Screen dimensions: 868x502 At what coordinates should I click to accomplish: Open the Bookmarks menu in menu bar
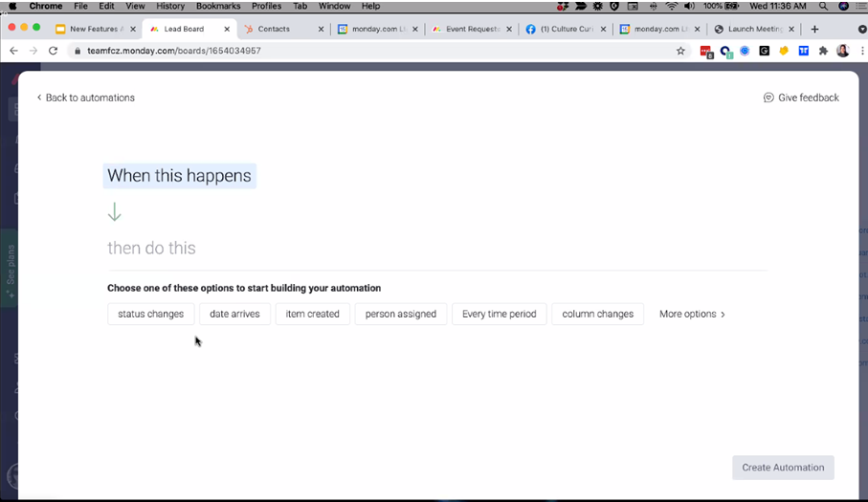pyautogui.click(x=218, y=6)
